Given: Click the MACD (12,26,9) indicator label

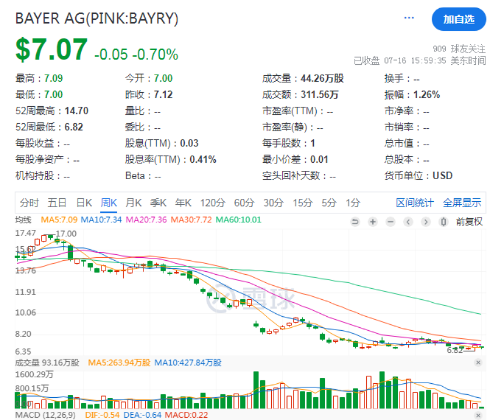Looking at the screenshot, I should [x=45, y=415].
